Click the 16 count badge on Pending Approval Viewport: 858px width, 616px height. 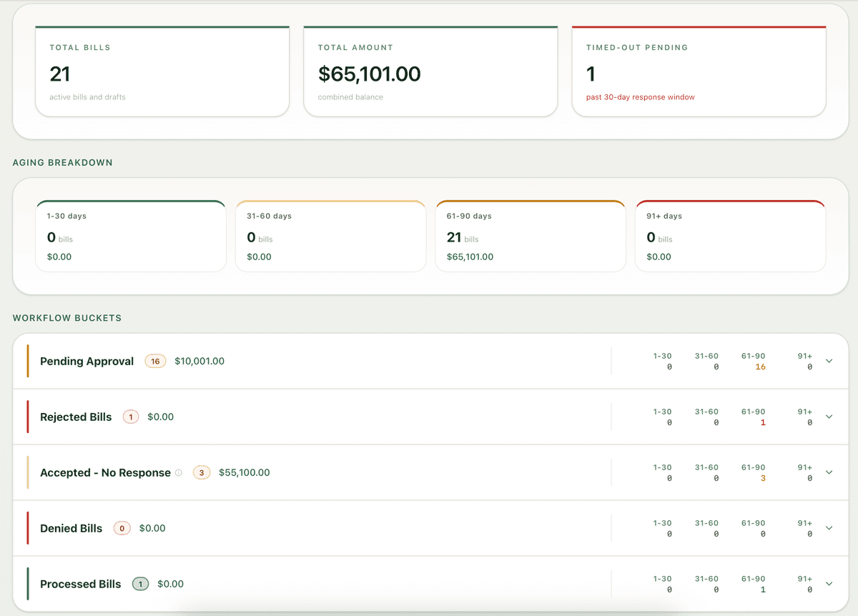coord(155,362)
